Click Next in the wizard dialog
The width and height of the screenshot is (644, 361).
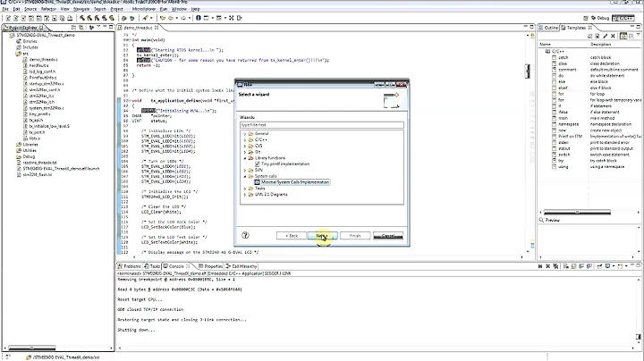click(322, 236)
